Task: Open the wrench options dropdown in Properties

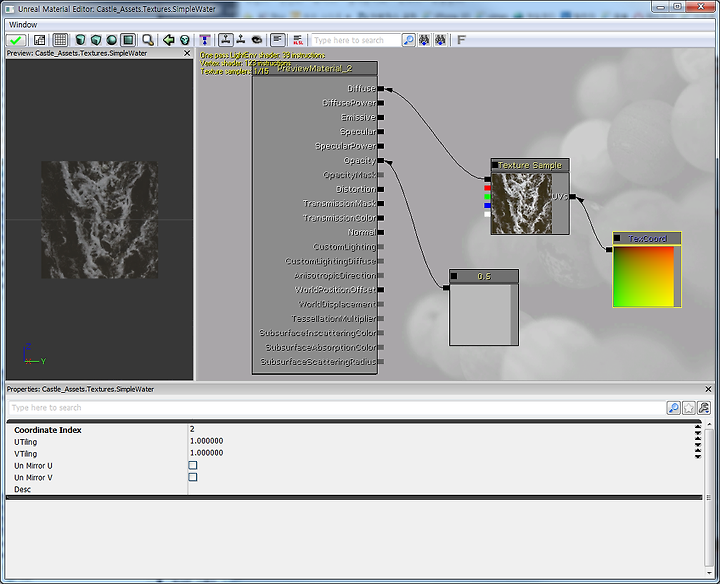Action: pos(703,408)
